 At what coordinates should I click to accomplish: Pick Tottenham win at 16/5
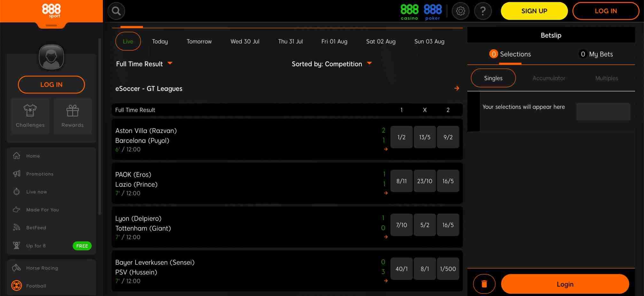(x=448, y=225)
